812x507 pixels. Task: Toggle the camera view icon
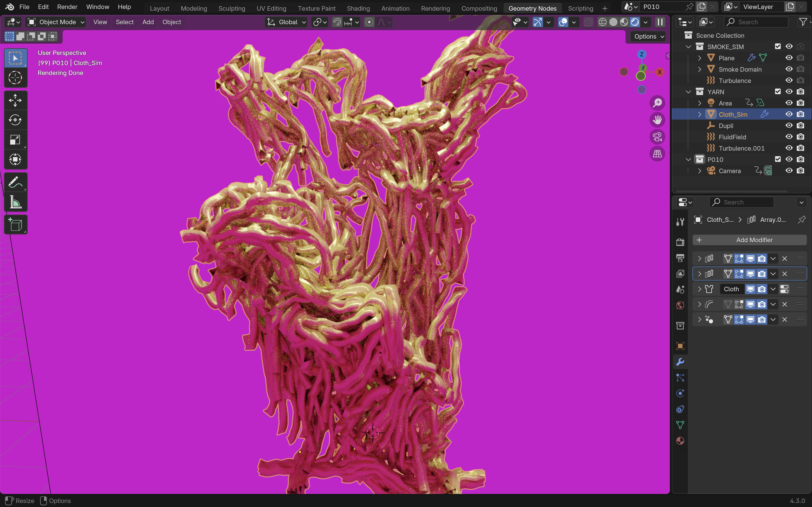tap(657, 137)
